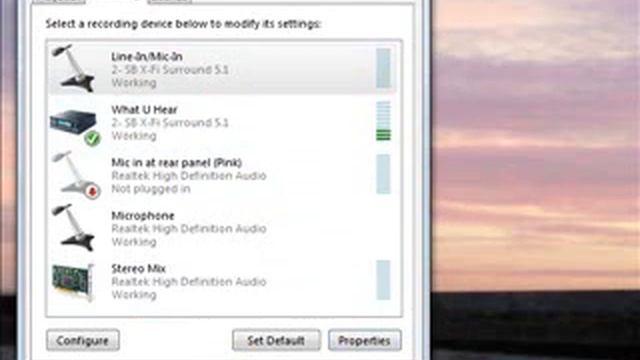The width and height of the screenshot is (640, 360).
Task: Select the Line-In/Mic-In microphone icon
Action: [x=73, y=68]
